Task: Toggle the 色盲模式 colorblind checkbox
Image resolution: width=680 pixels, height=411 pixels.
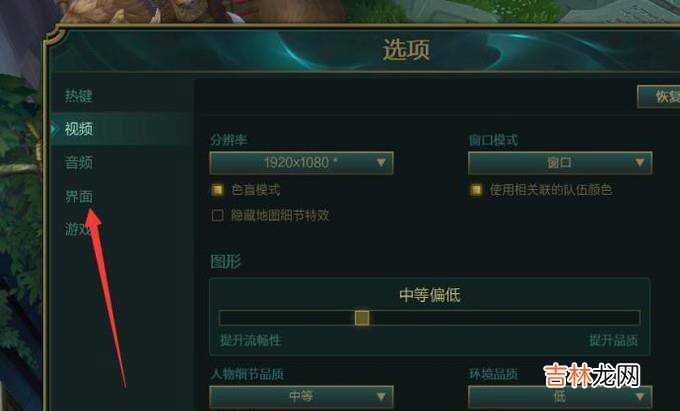Action: tap(217, 190)
